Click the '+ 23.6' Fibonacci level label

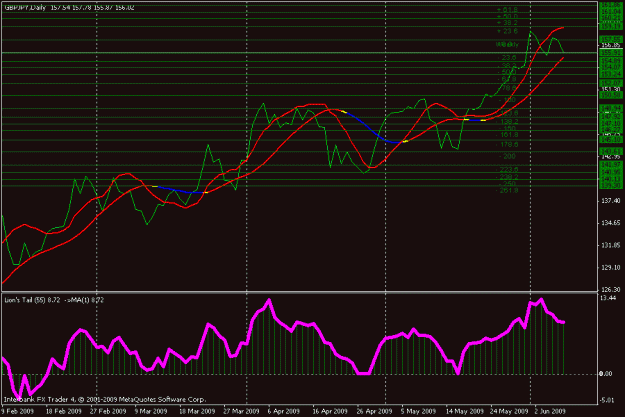(507, 31)
